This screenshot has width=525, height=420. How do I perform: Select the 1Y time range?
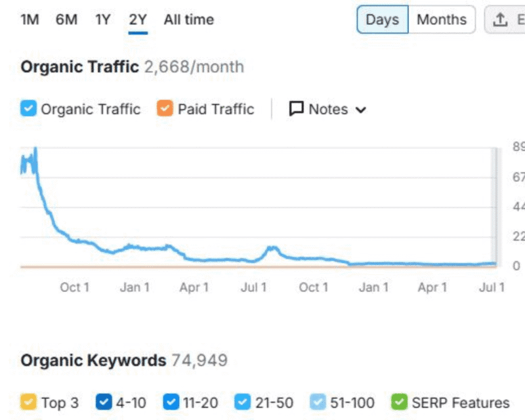(x=103, y=20)
